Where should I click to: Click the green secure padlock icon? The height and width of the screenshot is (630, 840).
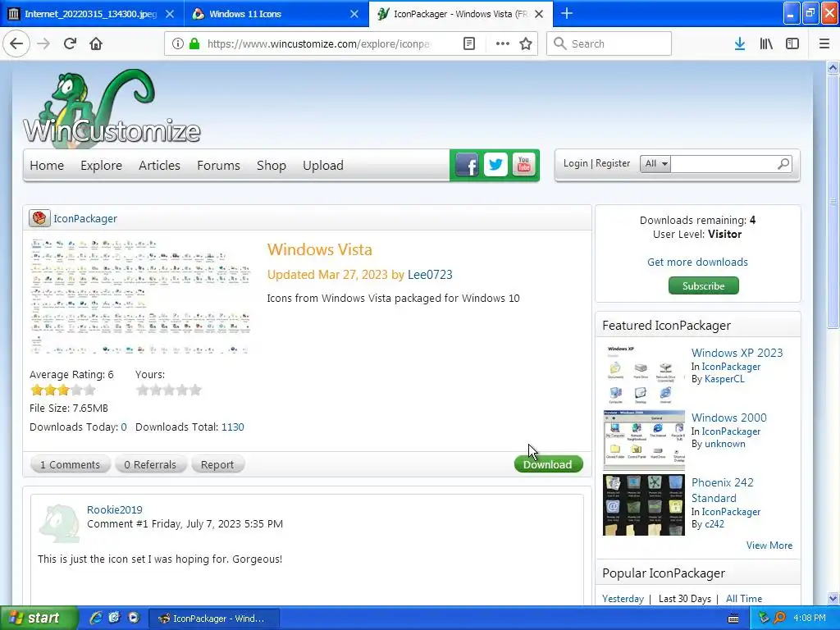[194, 43]
